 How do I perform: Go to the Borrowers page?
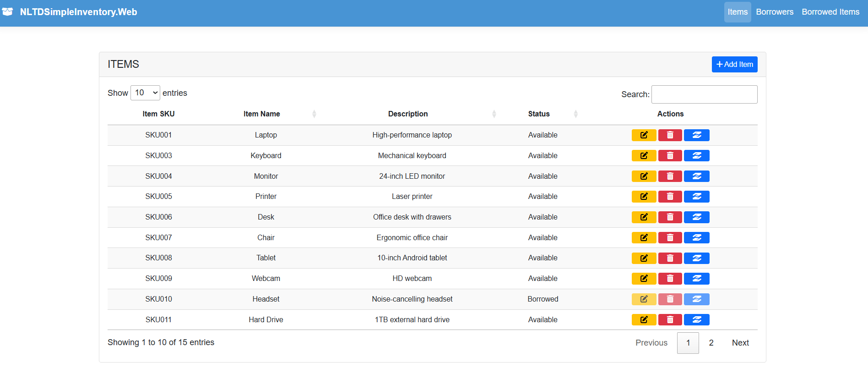pos(775,12)
